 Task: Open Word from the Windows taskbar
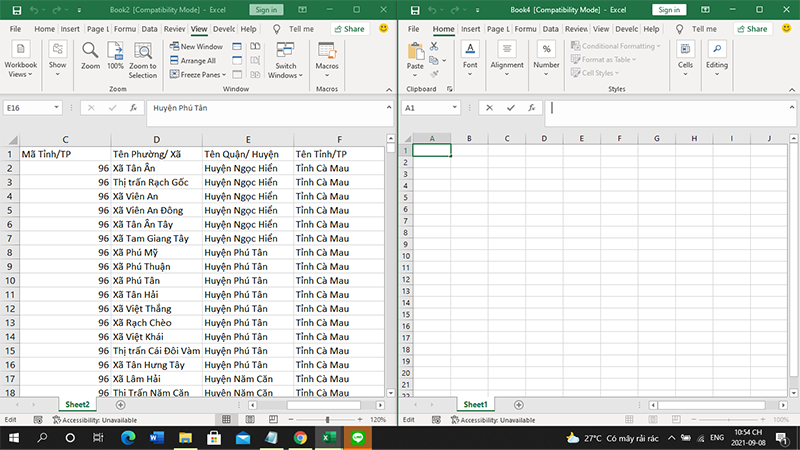[155, 438]
